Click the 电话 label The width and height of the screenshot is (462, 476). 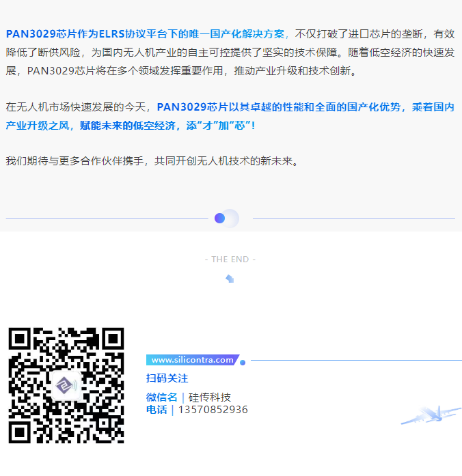tap(157, 410)
